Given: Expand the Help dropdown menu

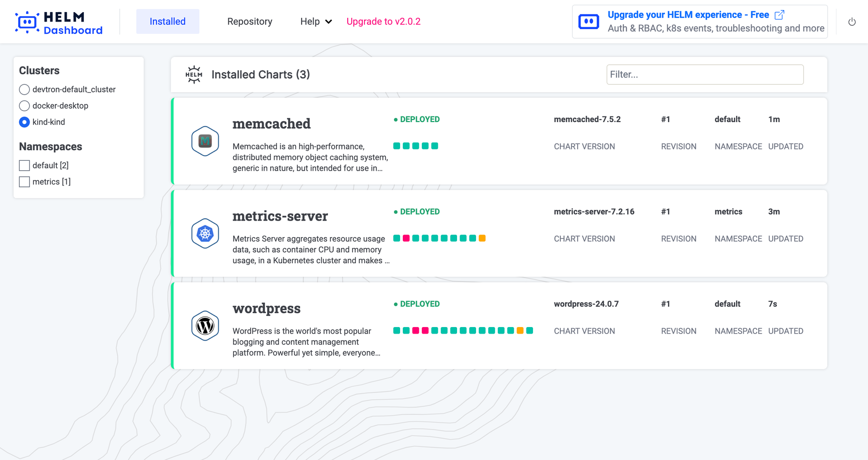Looking at the screenshot, I should tap(316, 21).
